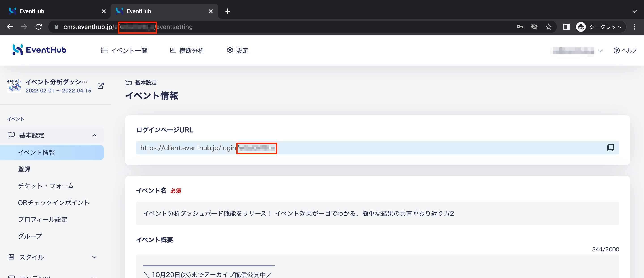This screenshot has height=278, width=644.
Task: Select 登録 in the sidebar
Action: (x=24, y=169)
